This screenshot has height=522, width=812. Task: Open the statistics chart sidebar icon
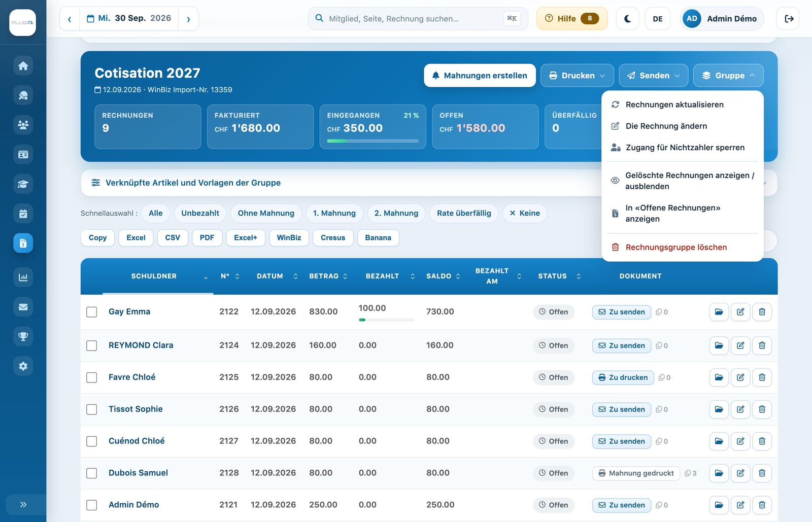pos(23,277)
